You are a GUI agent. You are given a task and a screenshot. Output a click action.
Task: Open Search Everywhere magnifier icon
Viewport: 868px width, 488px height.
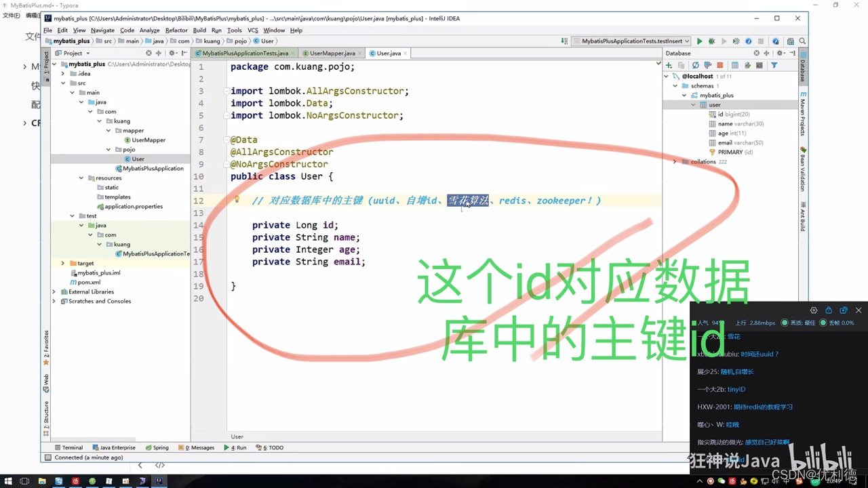[x=802, y=41]
